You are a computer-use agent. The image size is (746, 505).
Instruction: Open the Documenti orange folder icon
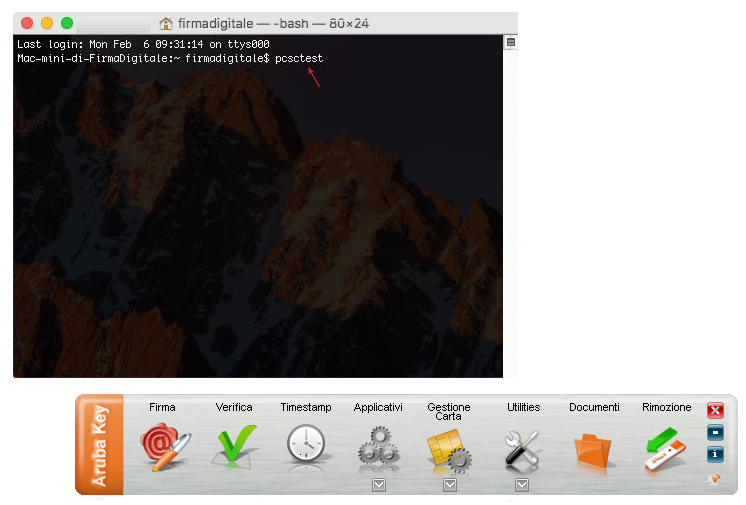[x=592, y=450]
